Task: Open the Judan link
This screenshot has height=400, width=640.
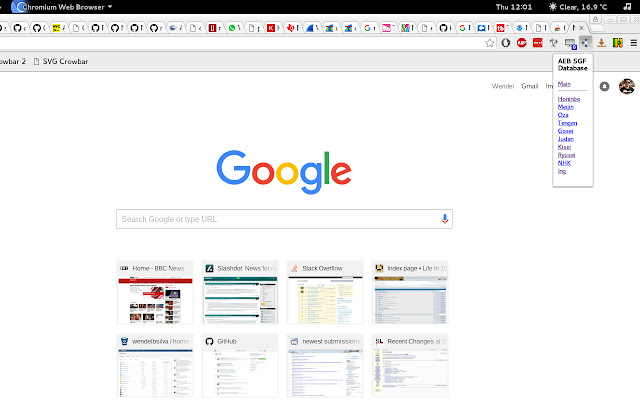Action: click(566, 139)
